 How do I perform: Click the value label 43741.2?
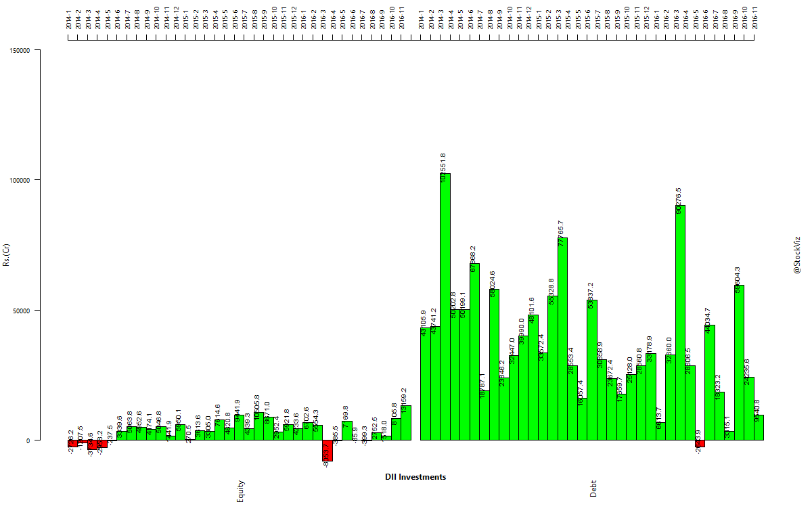pyautogui.click(x=434, y=323)
